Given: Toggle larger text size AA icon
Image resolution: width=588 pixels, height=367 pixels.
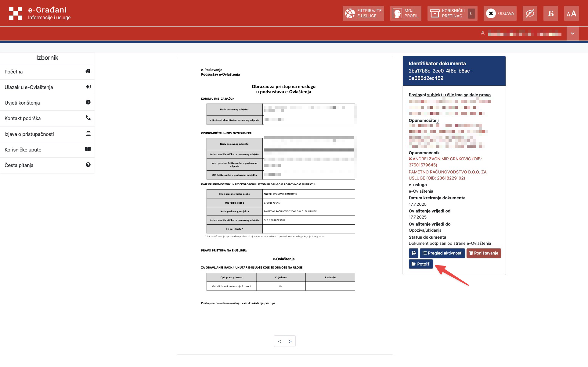Looking at the screenshot, I should pos(571,13).
